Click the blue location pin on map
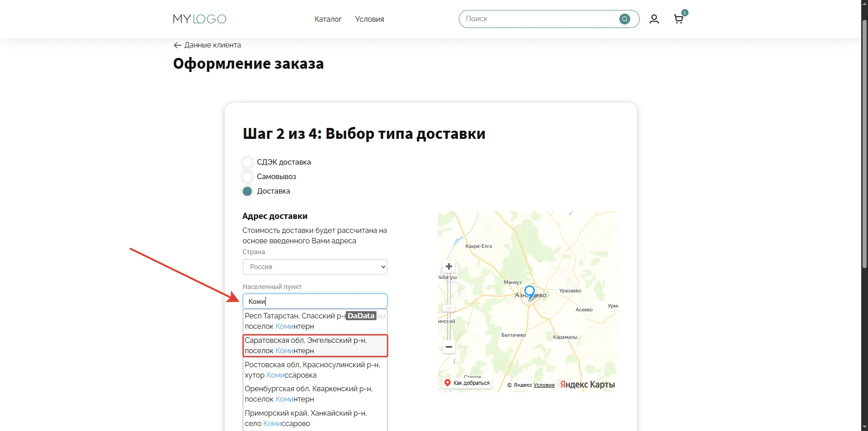The width and height of the screenshot is (868, 431). coord(529,292)
